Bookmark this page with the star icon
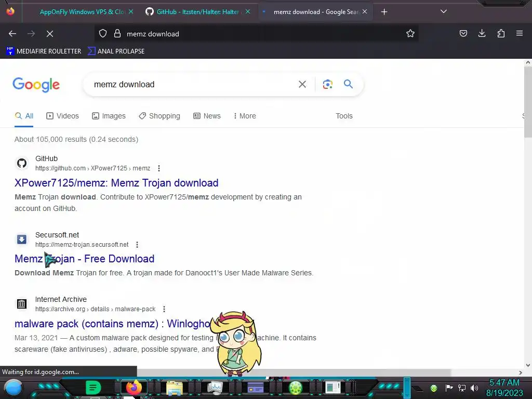 click(x=410, y=33)
